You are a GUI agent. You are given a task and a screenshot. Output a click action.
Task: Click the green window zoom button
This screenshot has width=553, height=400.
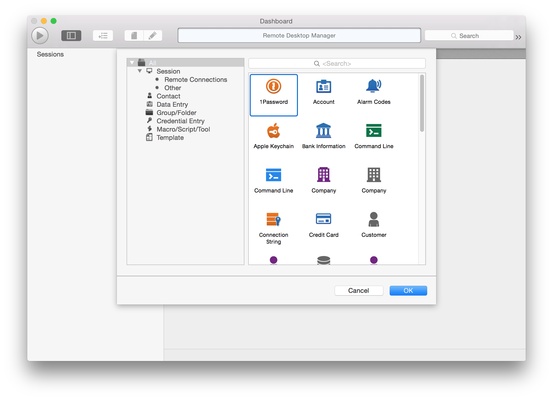(54, 21)
